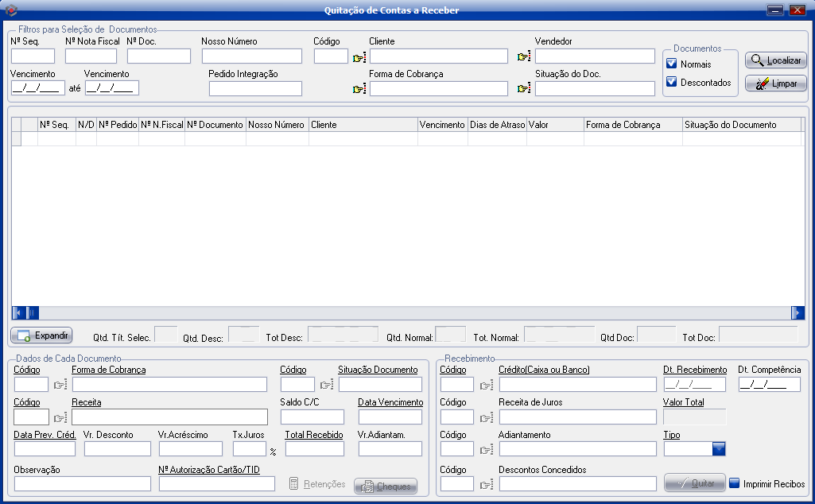The width and height of the screenshot is (815, 504).
Task: Open the Tipo dropdown list
Action: pyautogui.click(x=719, y=449)
